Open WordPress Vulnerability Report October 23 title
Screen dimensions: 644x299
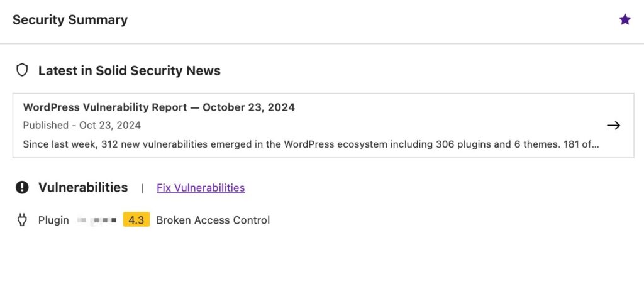click(158, 107)
